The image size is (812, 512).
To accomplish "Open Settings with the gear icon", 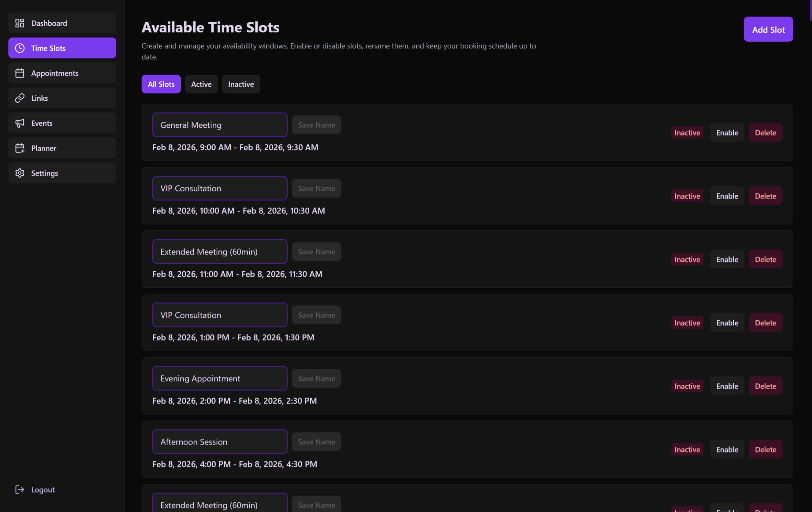I will pyautogui.click(x=20, y=173).
